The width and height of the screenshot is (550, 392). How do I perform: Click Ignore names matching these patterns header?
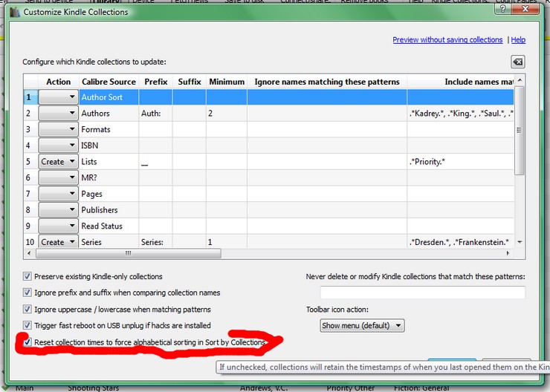coord(327,82)
